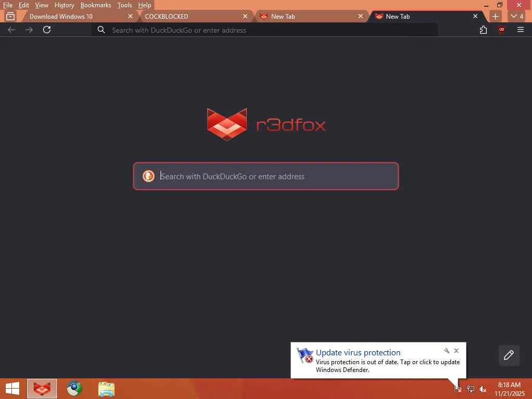
Task: Open the Firefox View icon
Action: click(10, 16)
